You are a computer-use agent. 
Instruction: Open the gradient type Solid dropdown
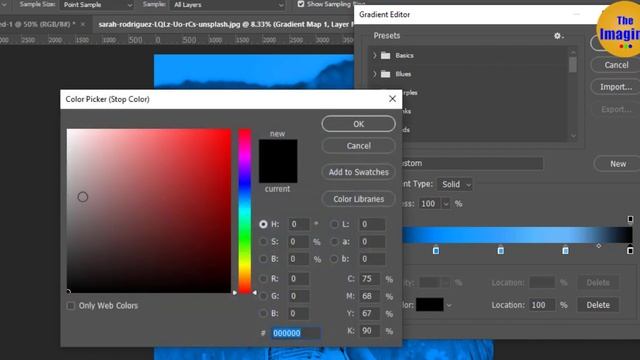point(455,184)
